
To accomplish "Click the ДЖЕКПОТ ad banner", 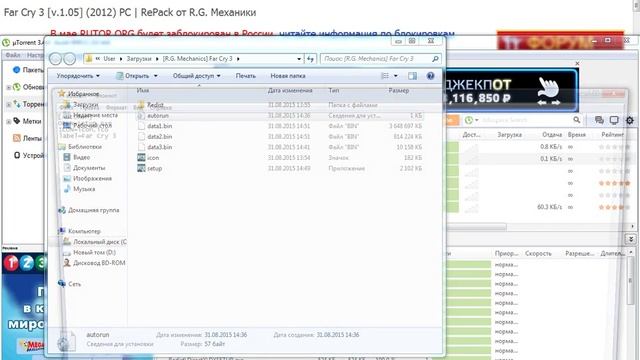I will [511, 91].
